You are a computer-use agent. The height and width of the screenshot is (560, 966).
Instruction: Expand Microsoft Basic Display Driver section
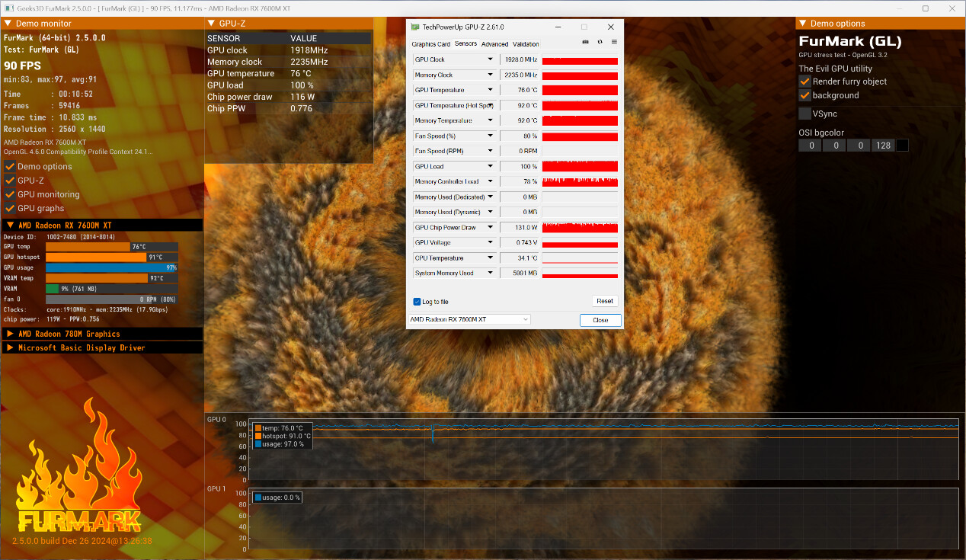coord(10,347)
